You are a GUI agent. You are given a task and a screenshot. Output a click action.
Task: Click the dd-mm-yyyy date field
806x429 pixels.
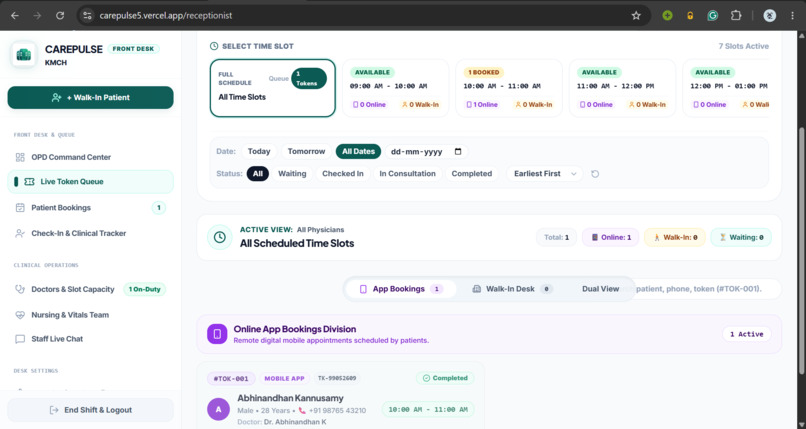(426, 152)
